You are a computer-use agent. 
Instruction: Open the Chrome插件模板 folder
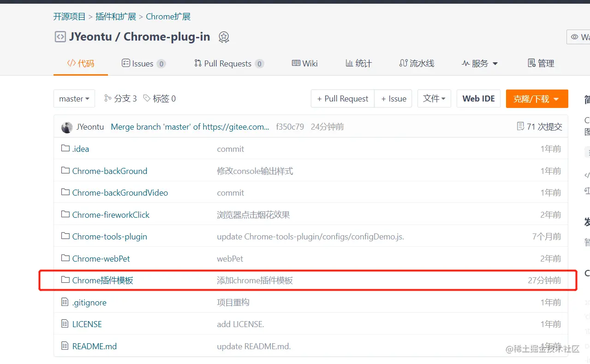coord(103,280)
